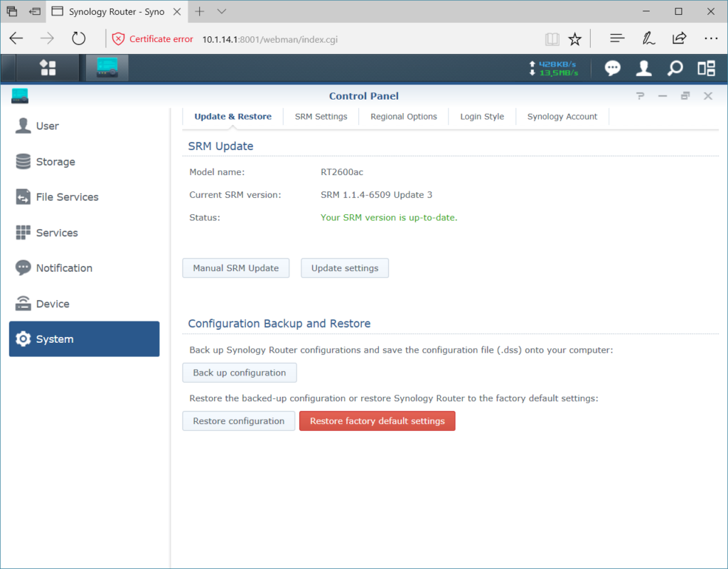Click the Restore configuration button
Viewport: 728px width, 569px height.
pyautogui.click(x=239, y=421)
